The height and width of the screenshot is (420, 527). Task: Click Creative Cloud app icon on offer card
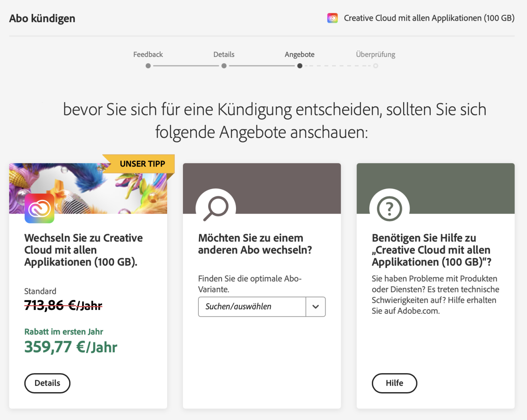pyautogui.click(x=40, y=208)
